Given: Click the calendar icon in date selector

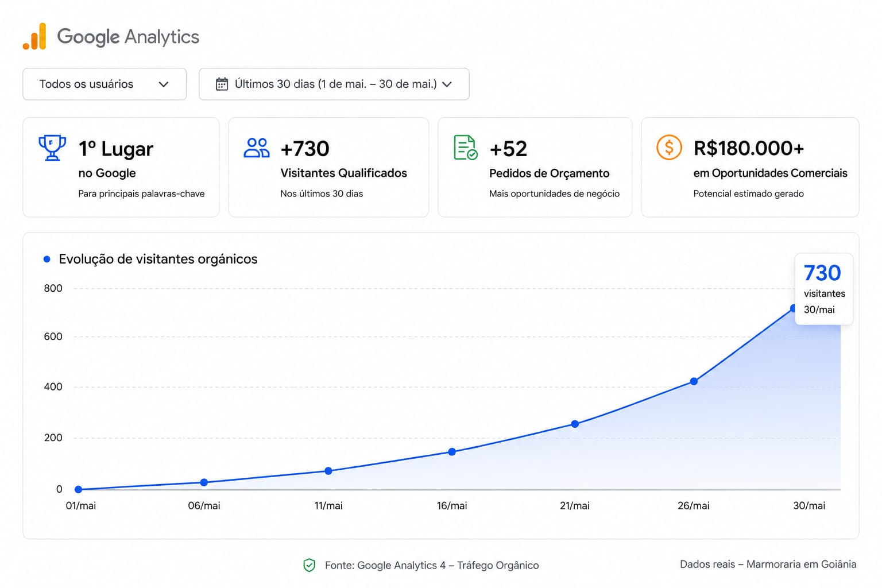Looking at the screenshot, I should pyautogui.click(x=222, y=84).
